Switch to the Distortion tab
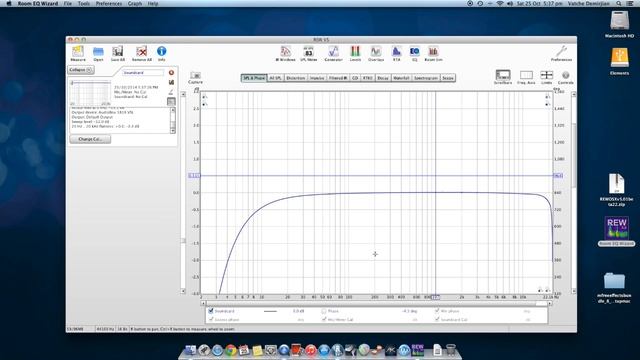Image resolution: width=640 pixels, height=360 pixels. point(296,78)
